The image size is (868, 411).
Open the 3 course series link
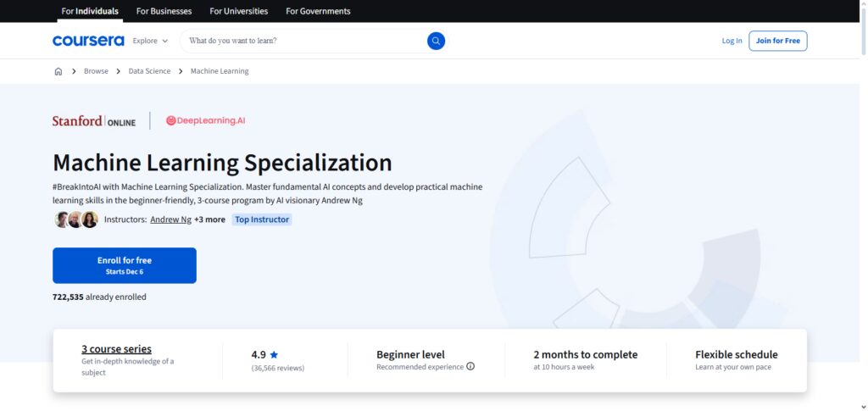coord(116,349)
